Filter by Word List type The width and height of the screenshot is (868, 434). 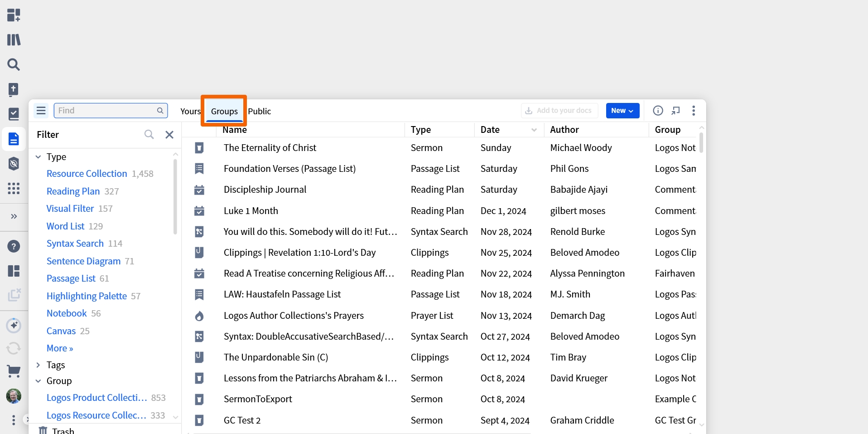(65, 226)
